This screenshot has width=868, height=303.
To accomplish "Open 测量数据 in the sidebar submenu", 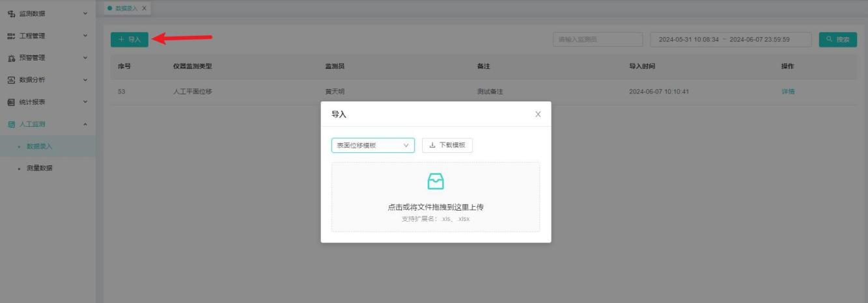I will tap(39, 168).
